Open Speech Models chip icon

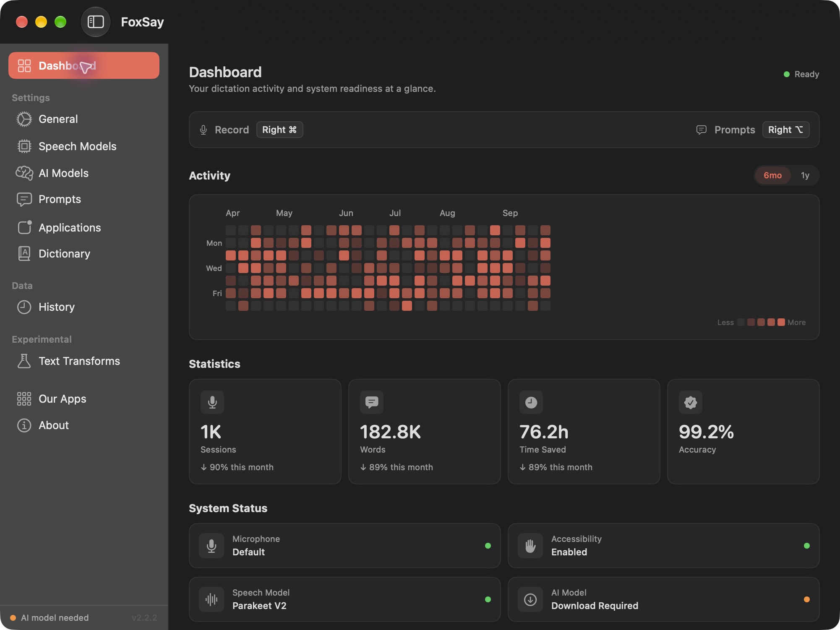[24, 146]
